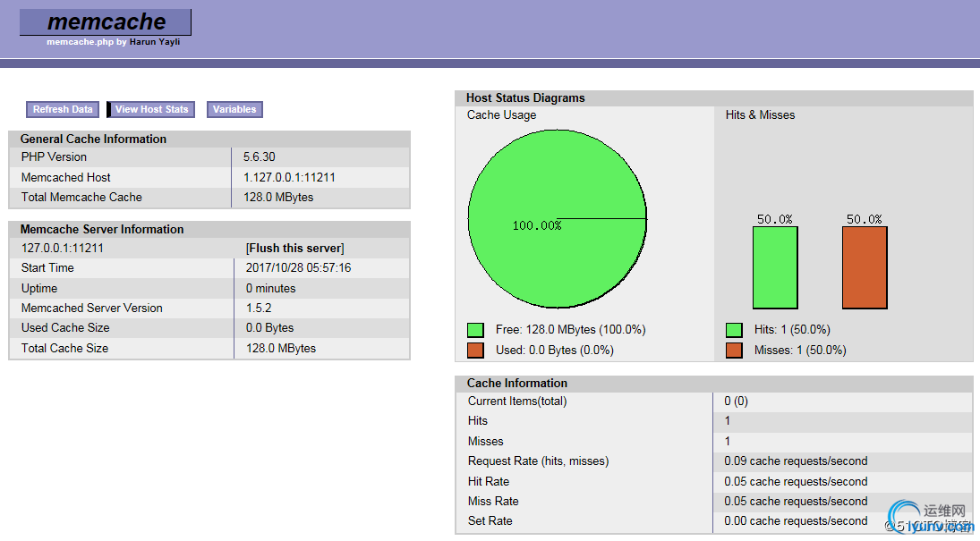Click the orange misses bar in chart
980x541 pixels.
point(865,267)
